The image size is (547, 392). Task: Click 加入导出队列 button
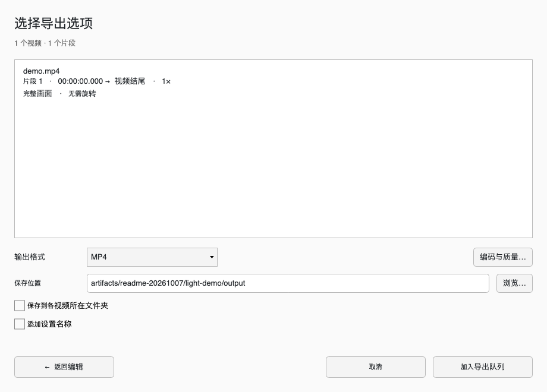pyautogui.click(x=482, y=367)
